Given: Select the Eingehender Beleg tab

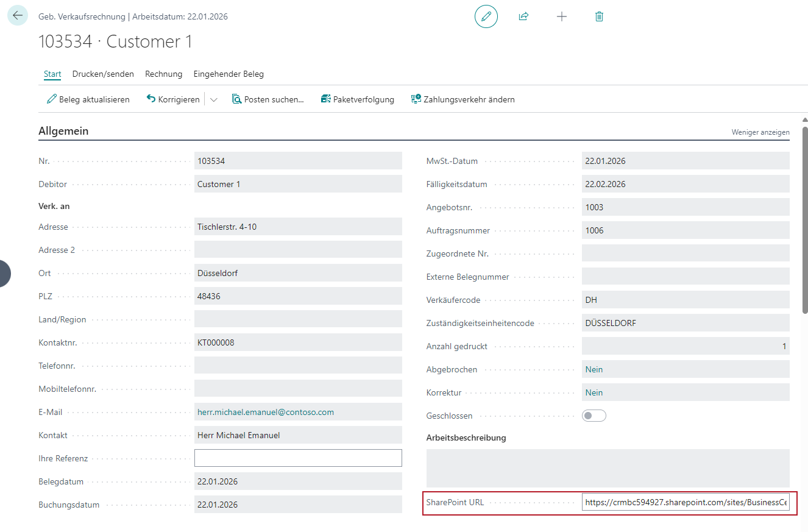Looking at the screenshot, I should pyautogui.click(x=229, y=74).
